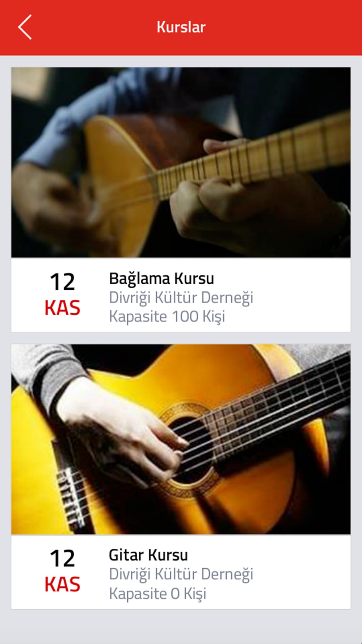Image resolution: width=362 pixels, height=644 pixels.
Task: Tap Kapasite 0 Kişi text
Action: (157, 593)
